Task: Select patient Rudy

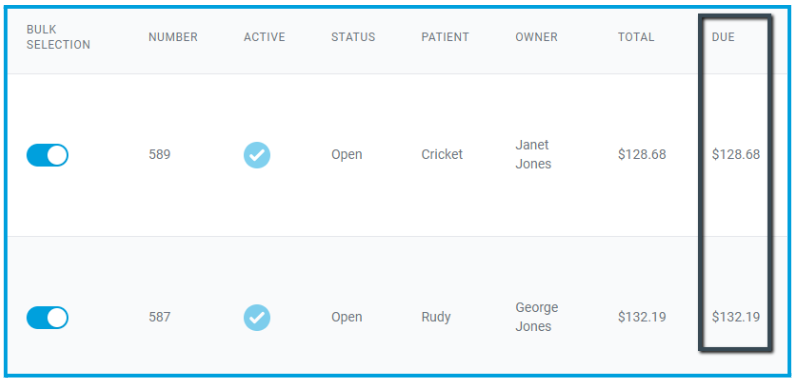Action: pyautogui.click(x=436, y=317)
